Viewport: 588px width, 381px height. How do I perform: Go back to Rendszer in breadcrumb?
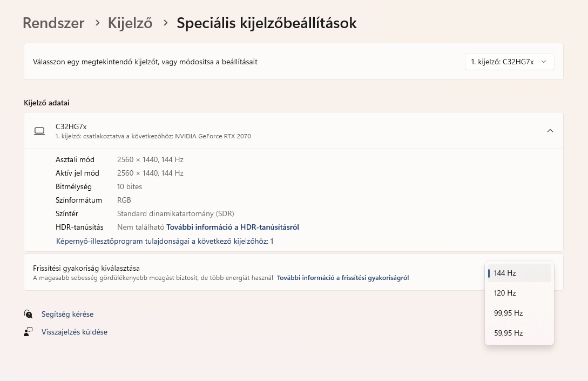pos(53,23)
